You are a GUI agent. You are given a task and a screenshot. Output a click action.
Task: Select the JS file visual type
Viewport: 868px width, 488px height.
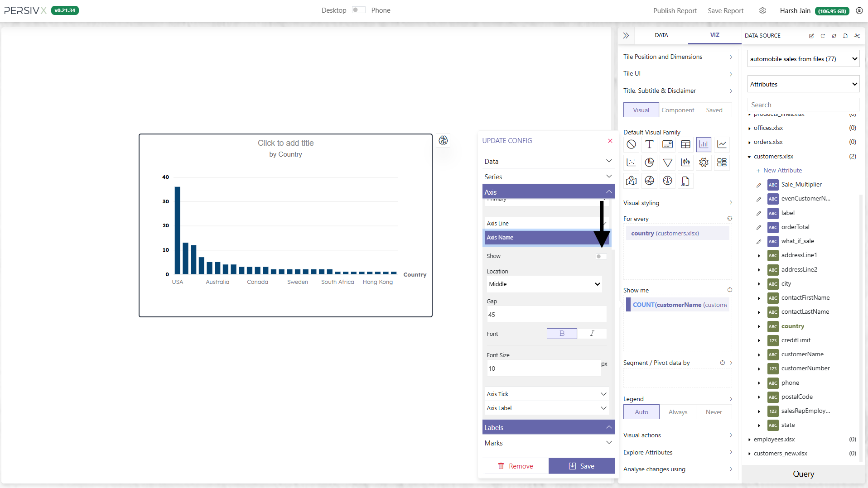(x=685, y=181)
